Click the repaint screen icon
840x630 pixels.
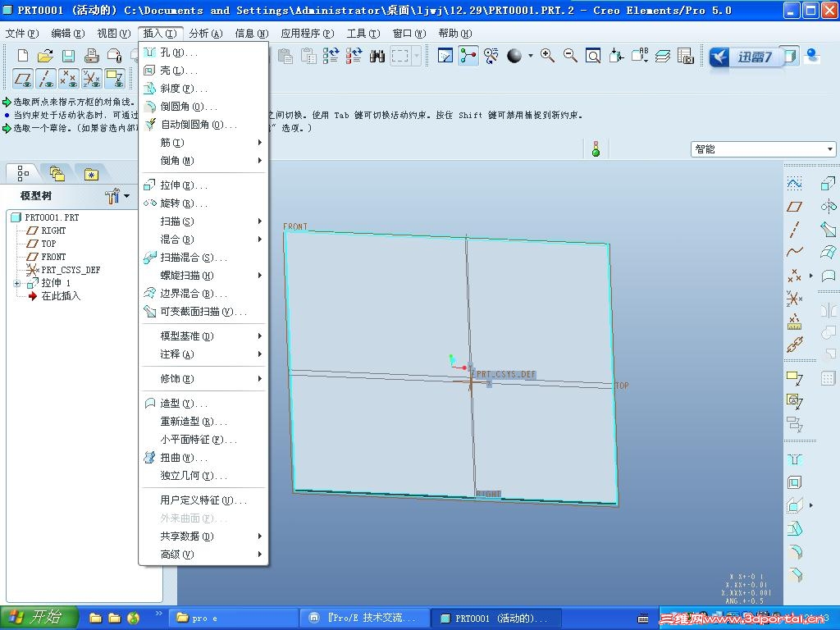[445, 56]
